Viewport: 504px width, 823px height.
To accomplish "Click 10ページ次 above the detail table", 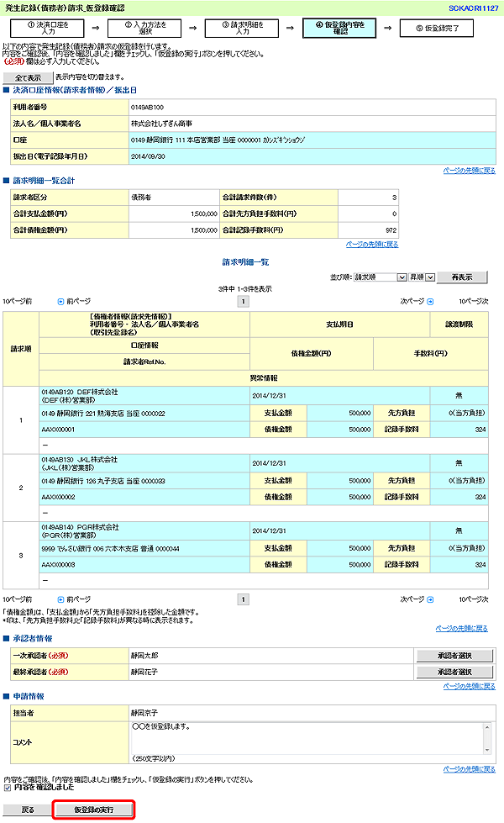I will [x=474, y=302].
